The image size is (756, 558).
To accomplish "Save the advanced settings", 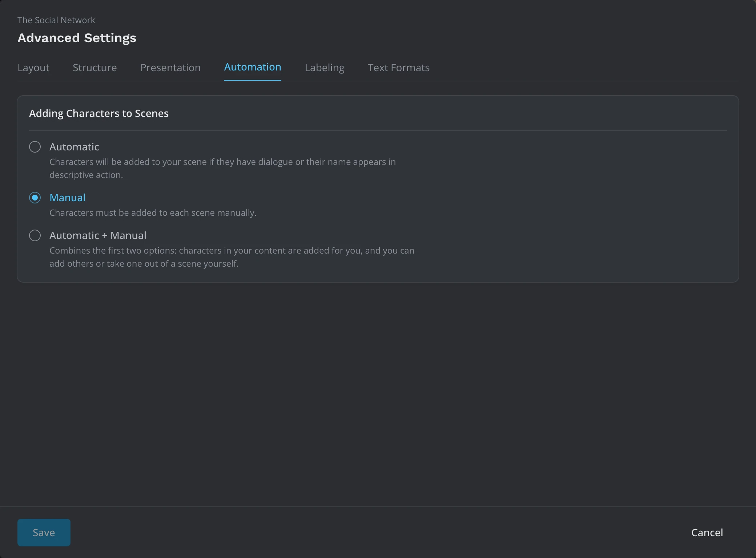I will (44, 533).
